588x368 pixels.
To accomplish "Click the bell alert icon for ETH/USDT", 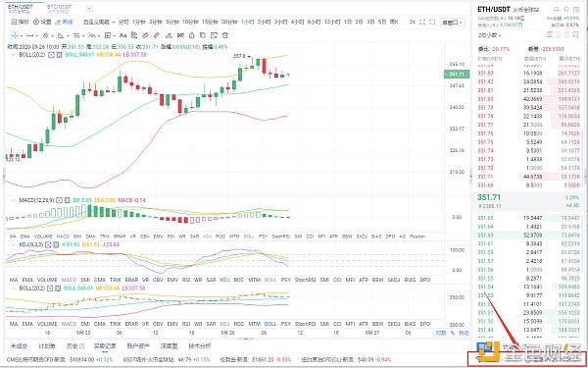I will point(556,8).
